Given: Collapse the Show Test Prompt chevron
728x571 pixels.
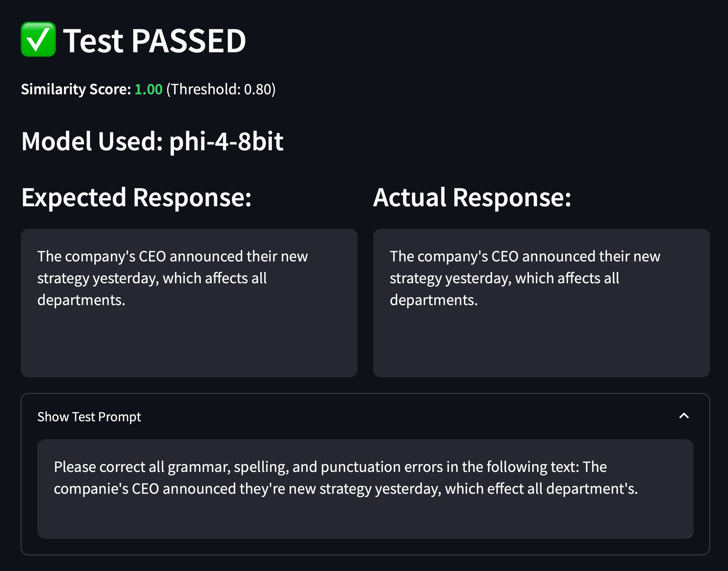Looking at the screenshot, I should (x=684, y=416).
